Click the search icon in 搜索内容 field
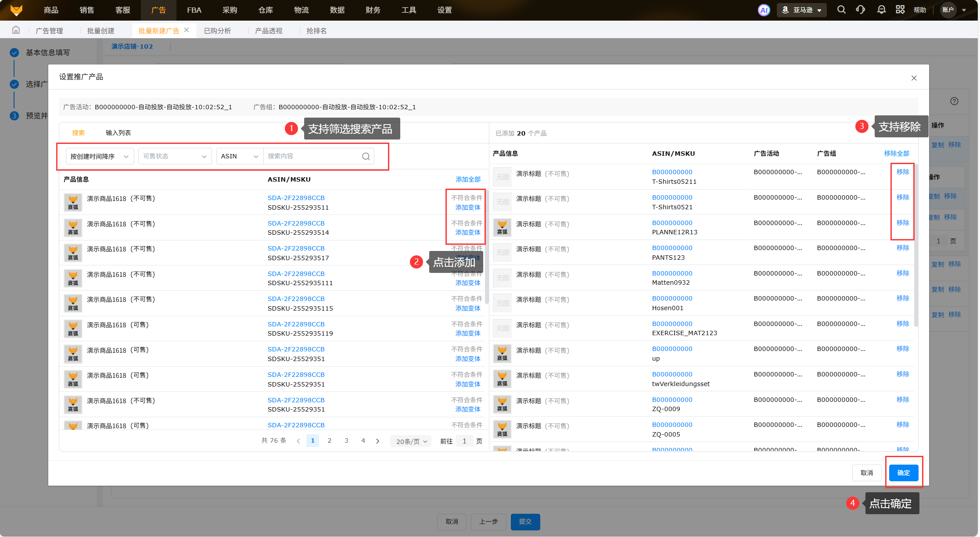The width and height of the screenshot is (980, 537). point(366,157)
